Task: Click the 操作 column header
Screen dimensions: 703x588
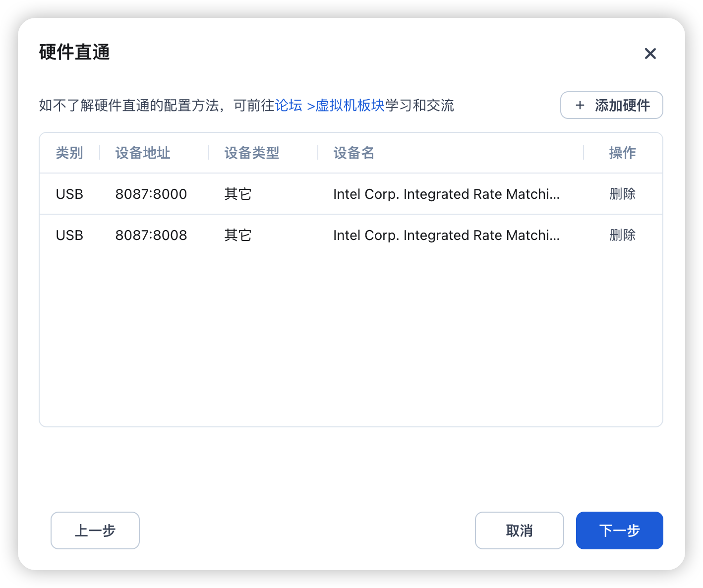Action: pos(622,153)
